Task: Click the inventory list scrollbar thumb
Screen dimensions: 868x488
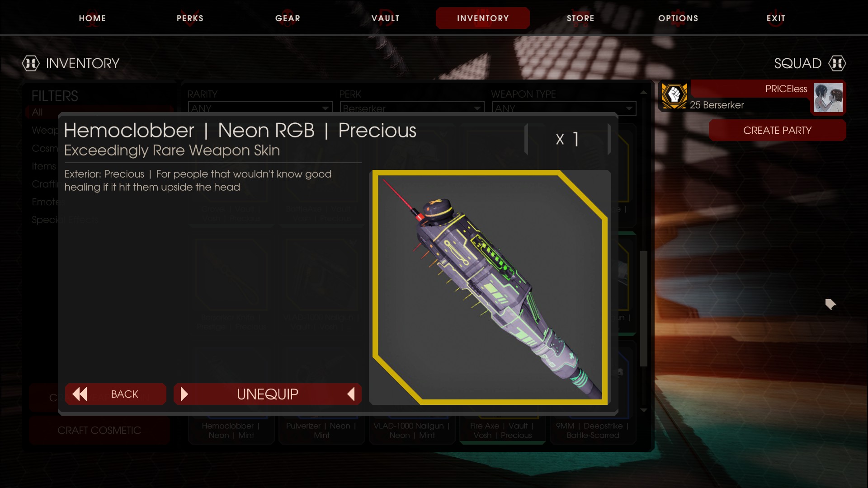Action: point(644,309)
